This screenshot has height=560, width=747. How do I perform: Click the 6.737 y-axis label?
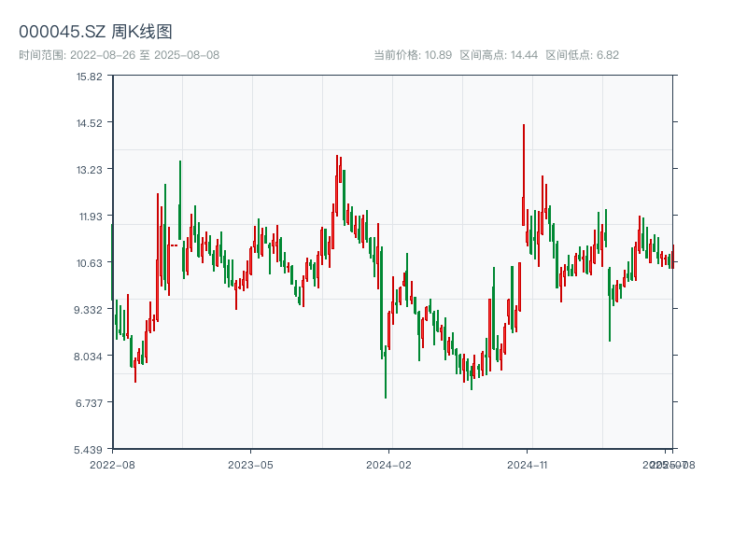(89, 403)
